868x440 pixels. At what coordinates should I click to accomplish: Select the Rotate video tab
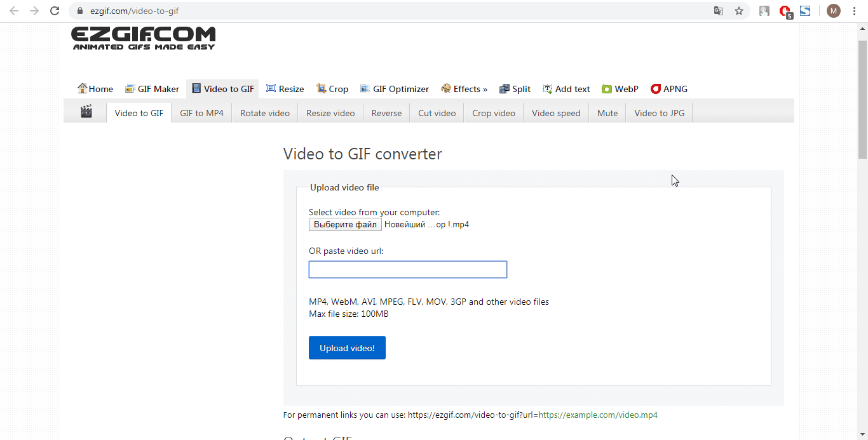click(x=265, y=113)
